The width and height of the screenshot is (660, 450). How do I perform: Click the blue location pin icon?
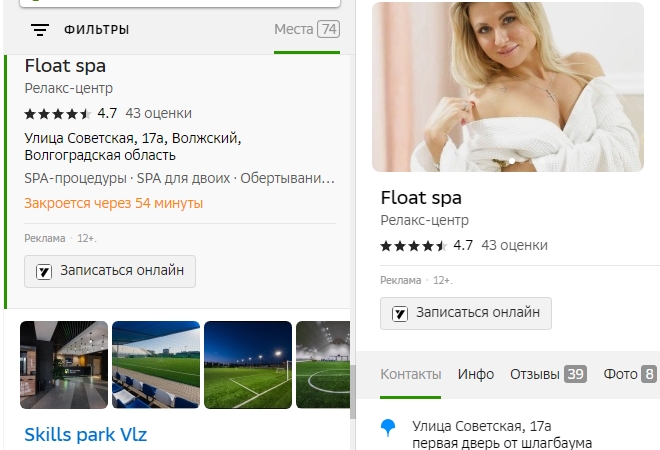coord(389,429)
